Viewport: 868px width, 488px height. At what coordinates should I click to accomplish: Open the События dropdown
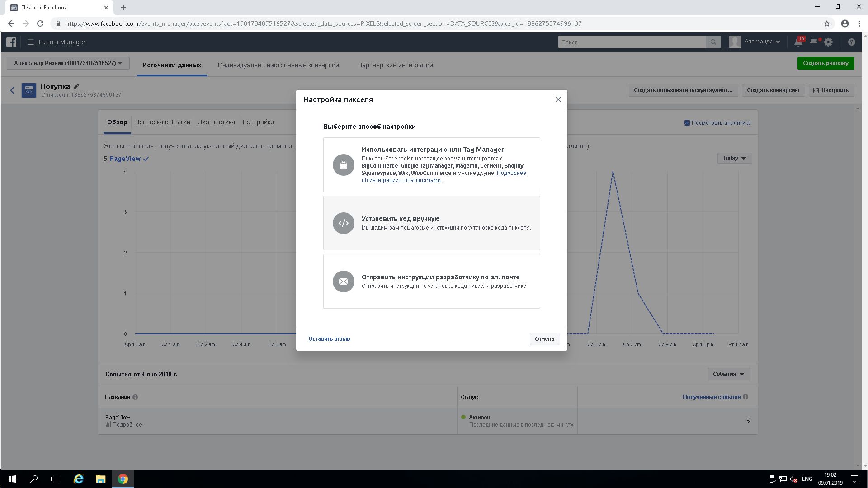tap(729, 374)
